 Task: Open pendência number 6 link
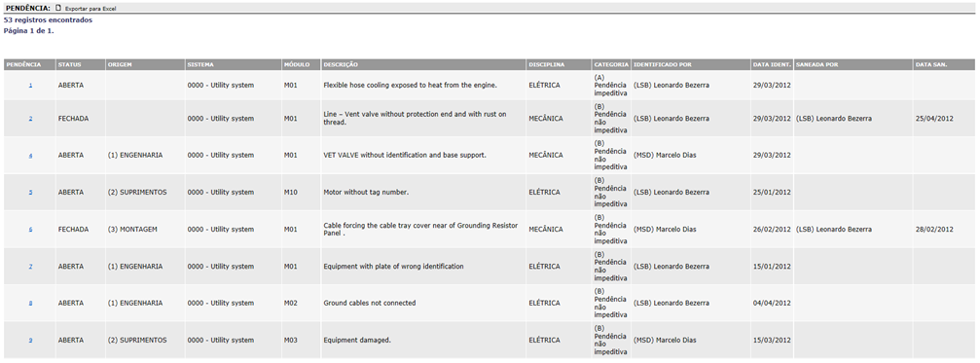point(30,230)
